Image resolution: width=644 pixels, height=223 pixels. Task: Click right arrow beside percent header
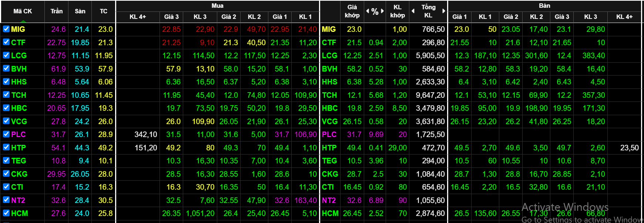tap(382, 11)
